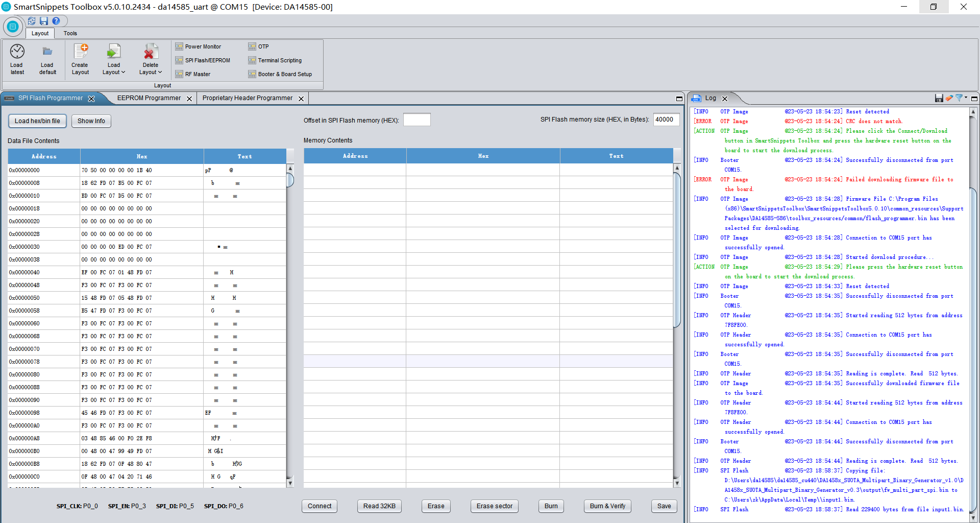Click the Load hex/bin file button

[37, 121]
